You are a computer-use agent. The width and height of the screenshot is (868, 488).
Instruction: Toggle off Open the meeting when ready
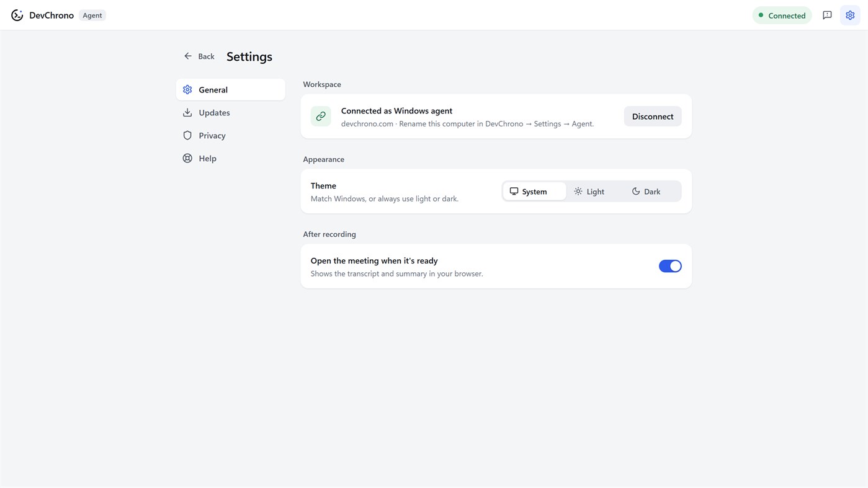tap(670, 266)
